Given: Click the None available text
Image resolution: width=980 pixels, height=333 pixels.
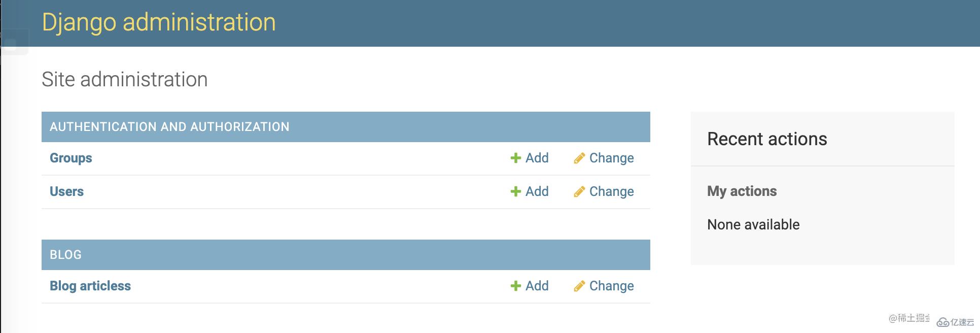Looking at the screenshot, I should click(x=753, y=225).
